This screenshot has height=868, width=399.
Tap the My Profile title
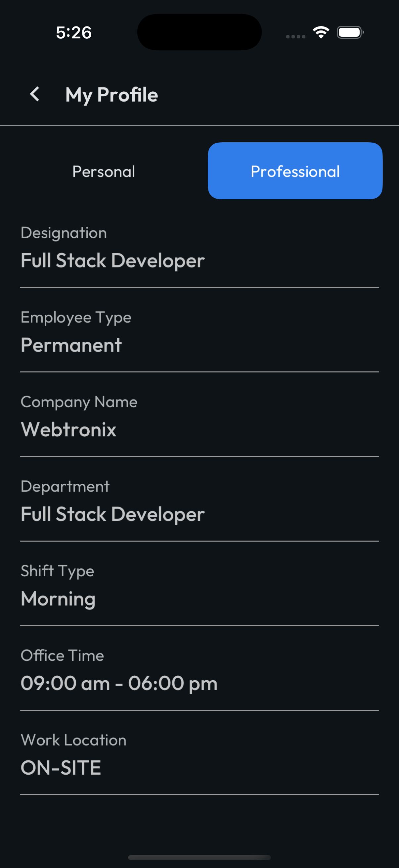[x=111, y=95]
